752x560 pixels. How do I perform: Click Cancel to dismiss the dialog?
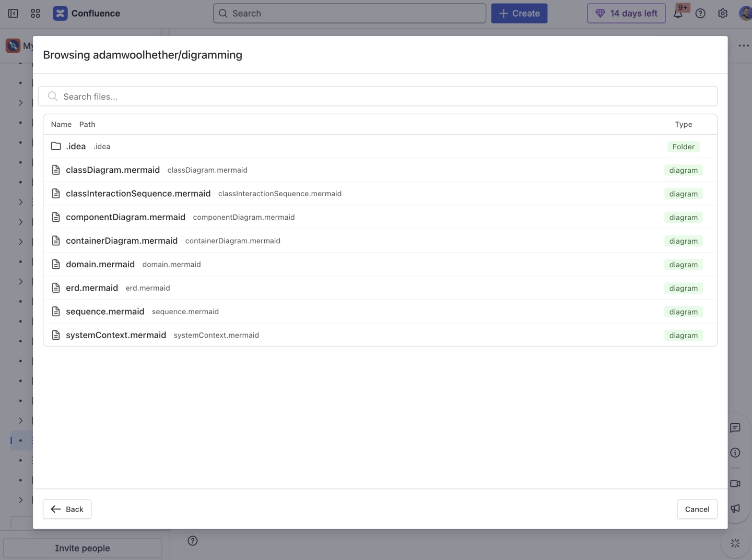(697, 509)
